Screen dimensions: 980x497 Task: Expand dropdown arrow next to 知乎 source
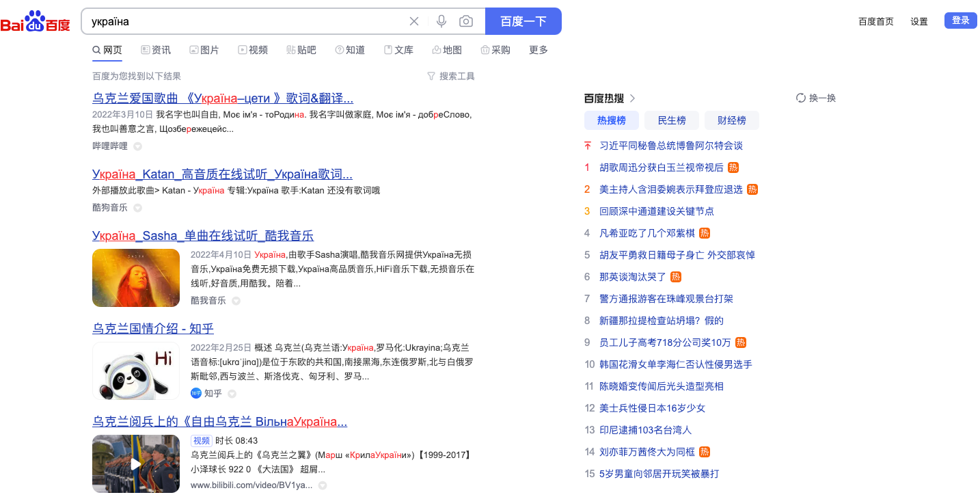tap(232, 394)
